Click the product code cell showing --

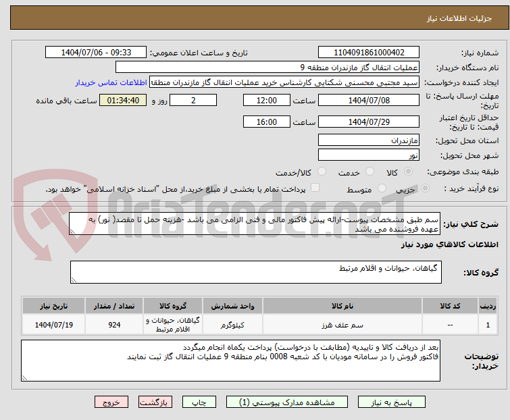(450, 325)
